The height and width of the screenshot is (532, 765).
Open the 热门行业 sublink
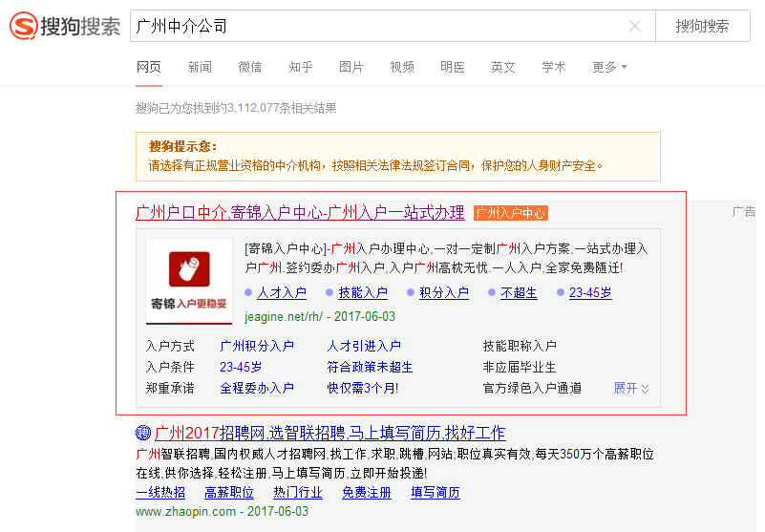(298, 493)
